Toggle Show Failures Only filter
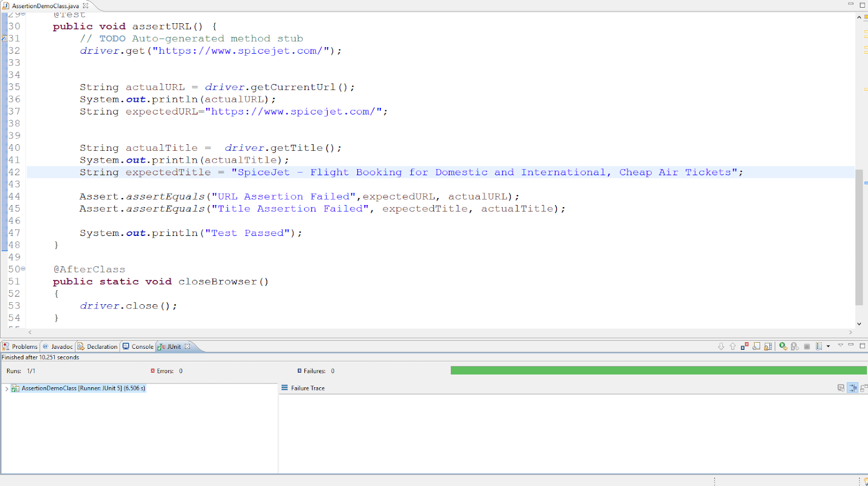 pos(745,346)
